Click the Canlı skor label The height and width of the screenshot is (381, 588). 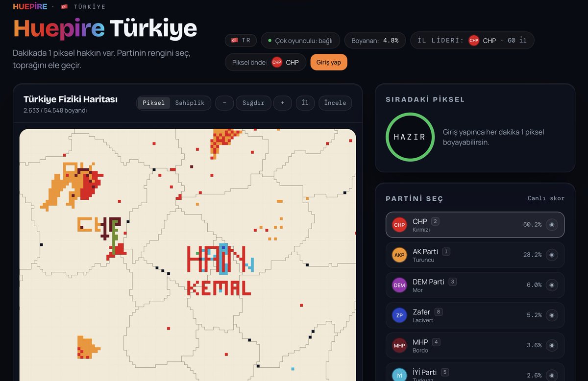click(546, 198)
